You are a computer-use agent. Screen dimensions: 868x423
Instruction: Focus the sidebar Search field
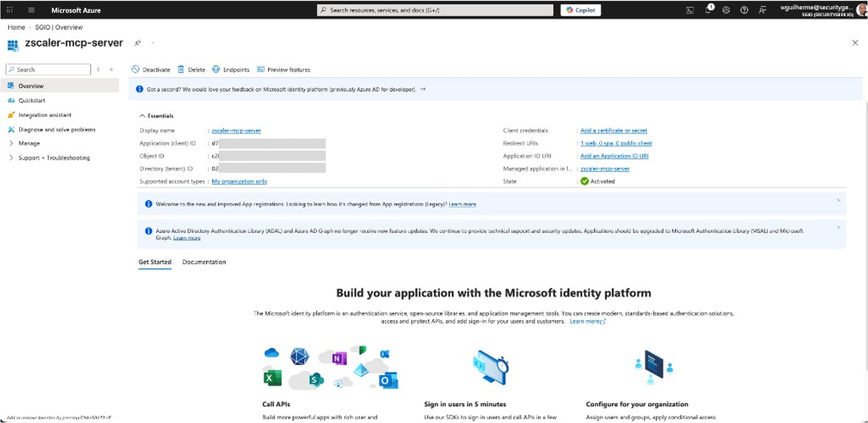pos(48,69)
